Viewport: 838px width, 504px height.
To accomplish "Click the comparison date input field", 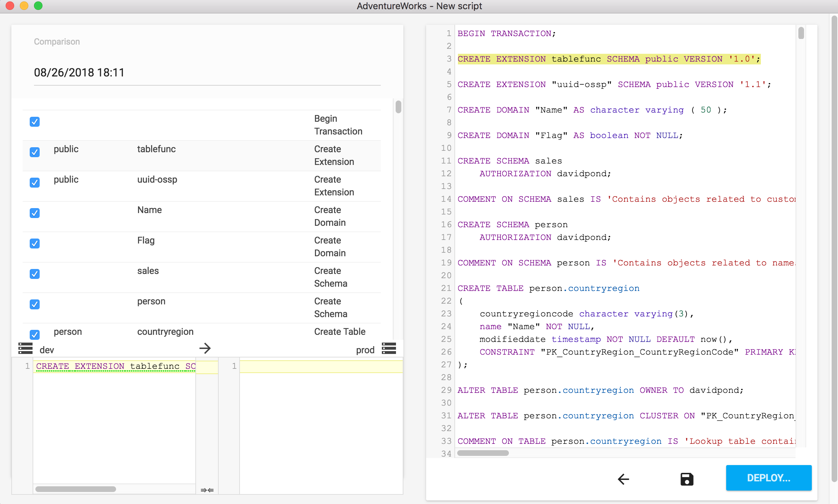I will [x=207, y=73].
